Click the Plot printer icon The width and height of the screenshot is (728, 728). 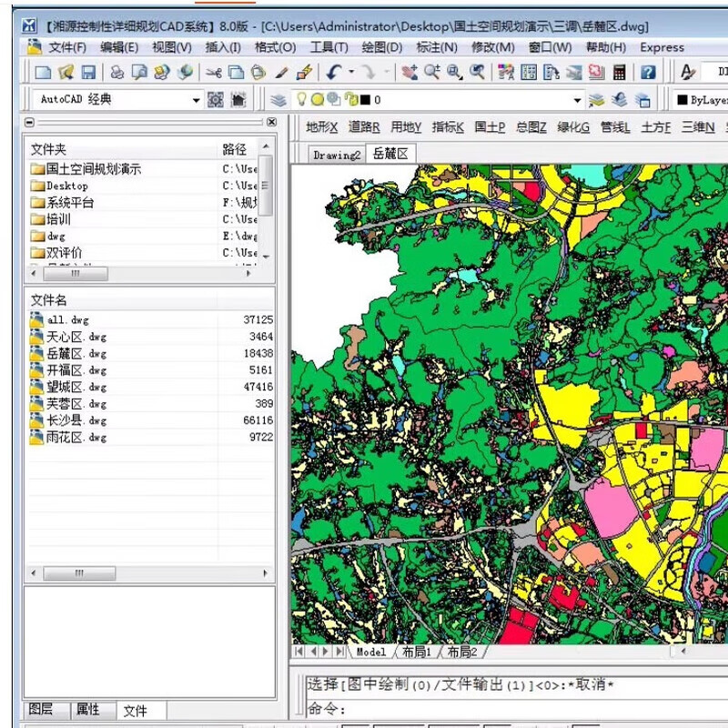click(118, 71)
